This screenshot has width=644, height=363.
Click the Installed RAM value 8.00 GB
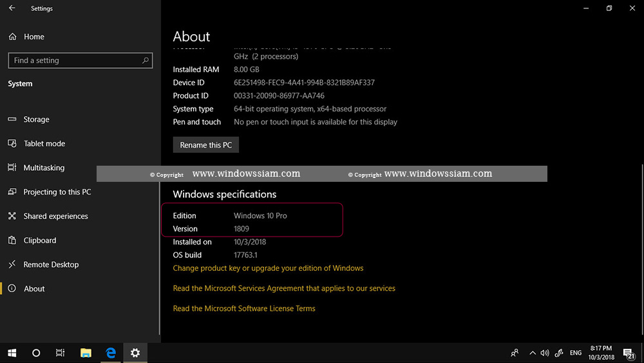(247, 70)
